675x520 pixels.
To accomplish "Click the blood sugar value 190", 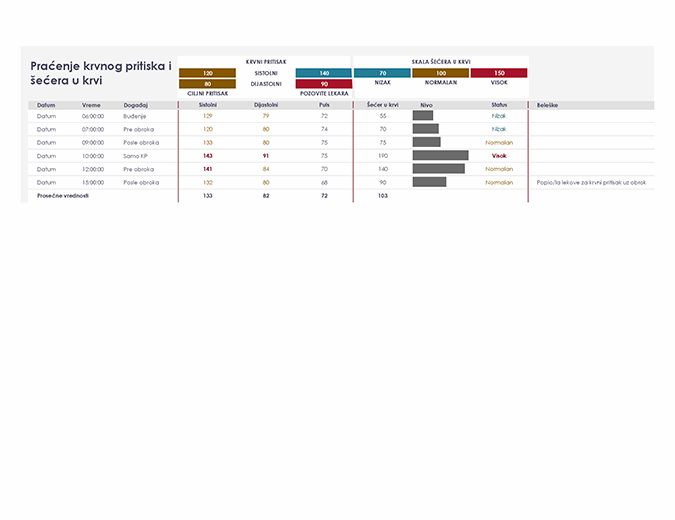I will 382,156.
